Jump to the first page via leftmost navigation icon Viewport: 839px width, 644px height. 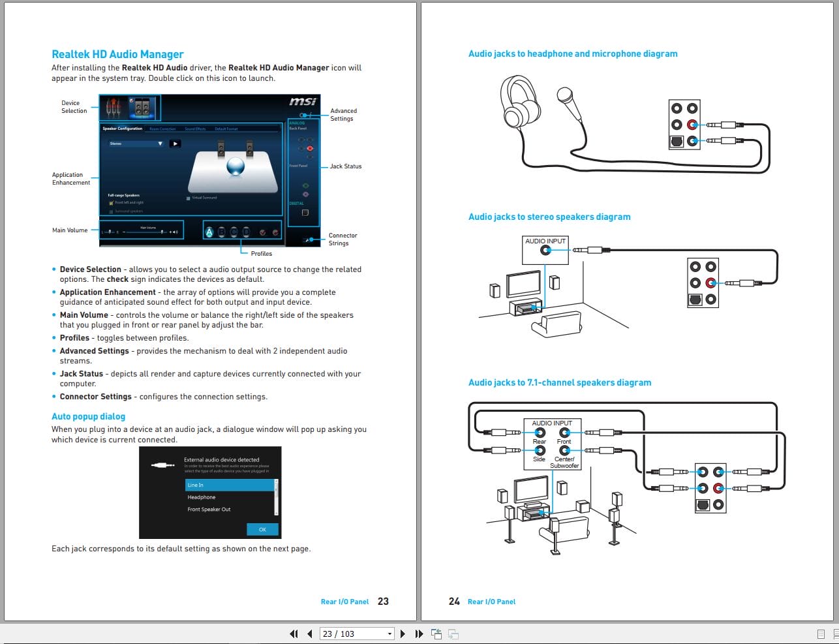tap(294, 634)
